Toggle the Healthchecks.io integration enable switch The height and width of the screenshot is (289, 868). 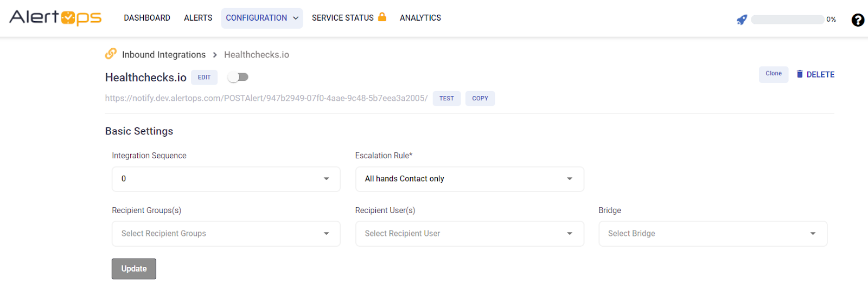(x=238, y=77)
